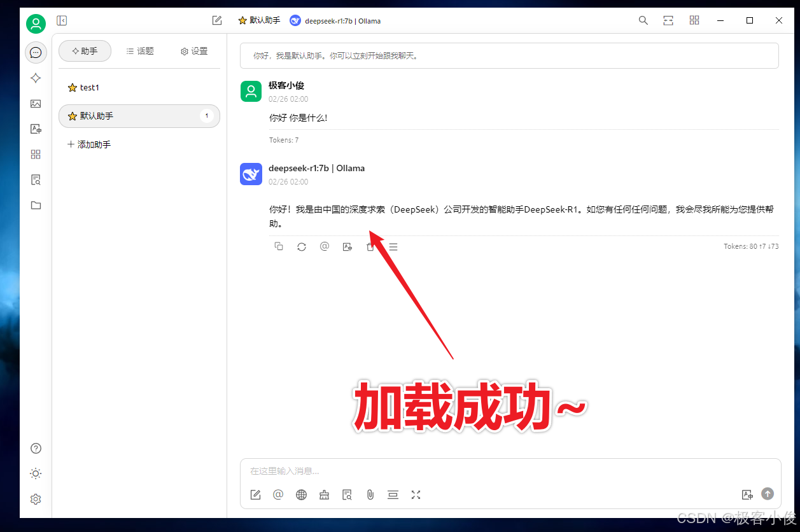This screenshot has height=532, width=800.
Task: Expand the input box with expand icon
Action: (416, 494)
